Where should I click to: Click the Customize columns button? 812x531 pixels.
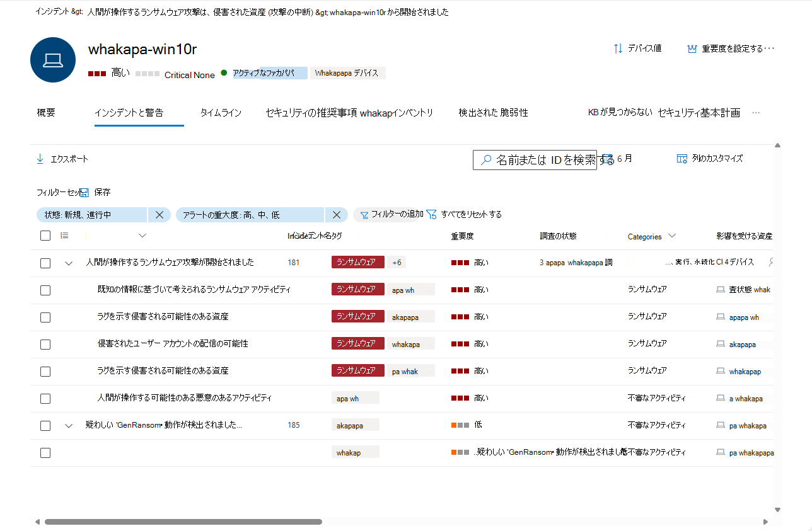[710, 159]
